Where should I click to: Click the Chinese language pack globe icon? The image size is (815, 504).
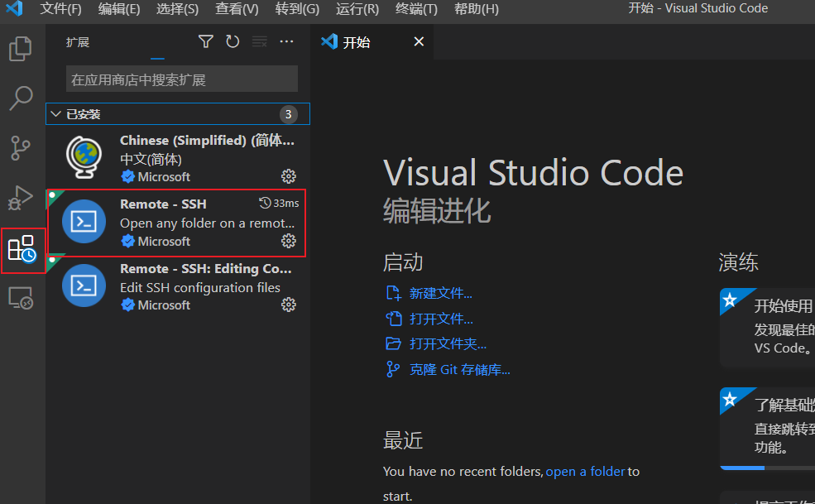(84, 157)
